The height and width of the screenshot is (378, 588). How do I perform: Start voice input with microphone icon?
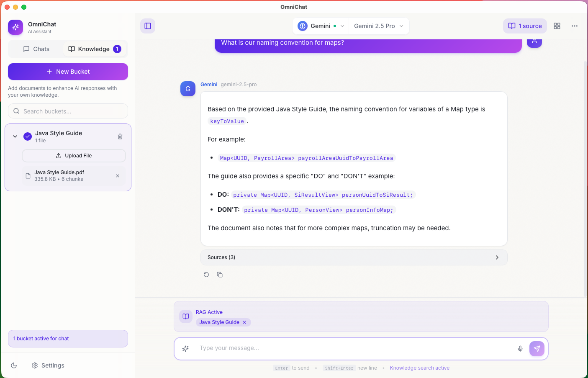tap(520, 349)
